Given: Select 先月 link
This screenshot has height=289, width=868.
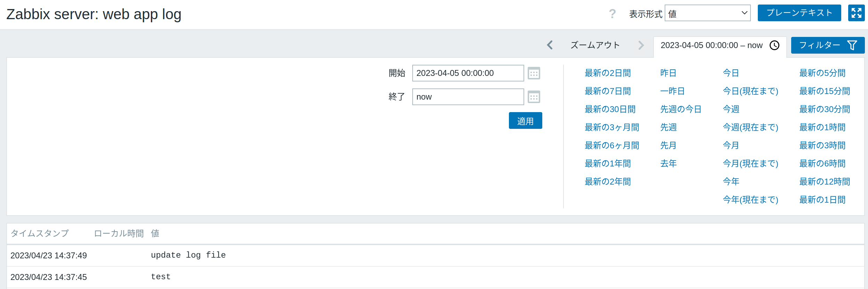Looking at the screenshot, I should tap(668, 146).
